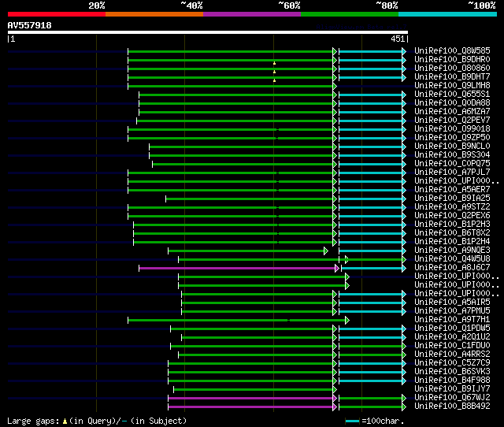
Task: Select the UniRef100_A5AIR5 label
Action: point(452,303)
